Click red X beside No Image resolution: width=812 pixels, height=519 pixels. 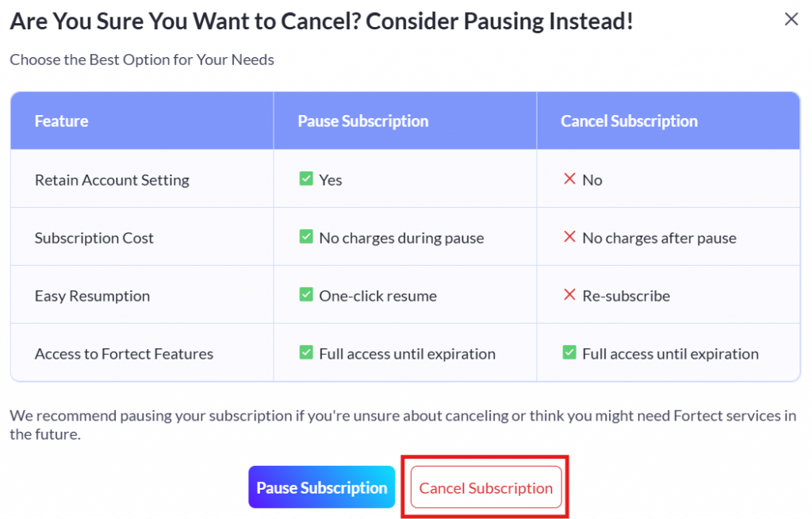[x=569, y=179]
